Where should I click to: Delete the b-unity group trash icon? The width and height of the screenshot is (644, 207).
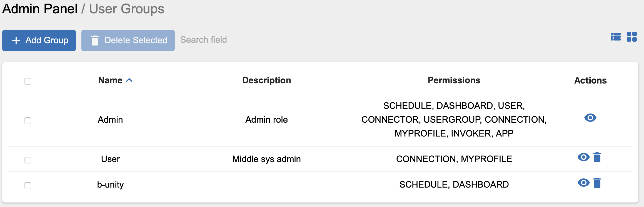(x=597, y=183)
